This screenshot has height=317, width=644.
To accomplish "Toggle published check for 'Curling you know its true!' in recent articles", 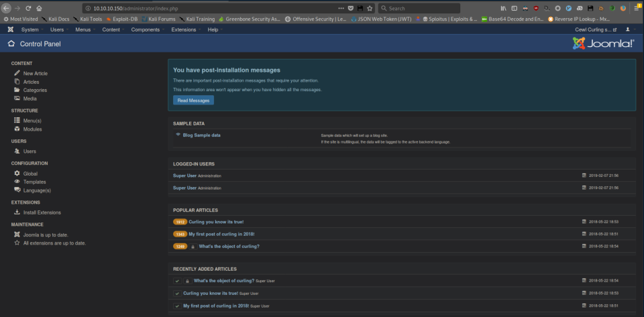I will click(x=177, y=294).
